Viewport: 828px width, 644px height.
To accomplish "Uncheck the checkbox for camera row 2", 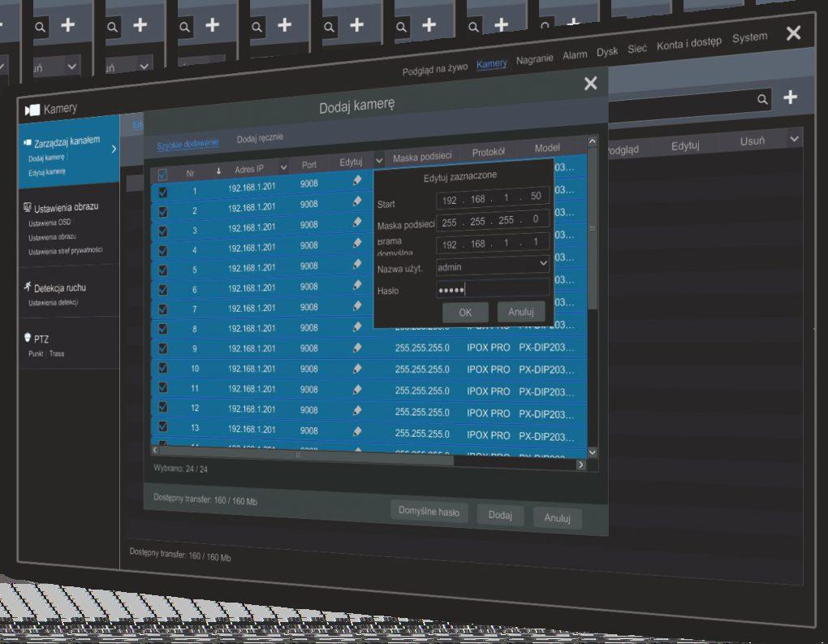I will (162, 212).
